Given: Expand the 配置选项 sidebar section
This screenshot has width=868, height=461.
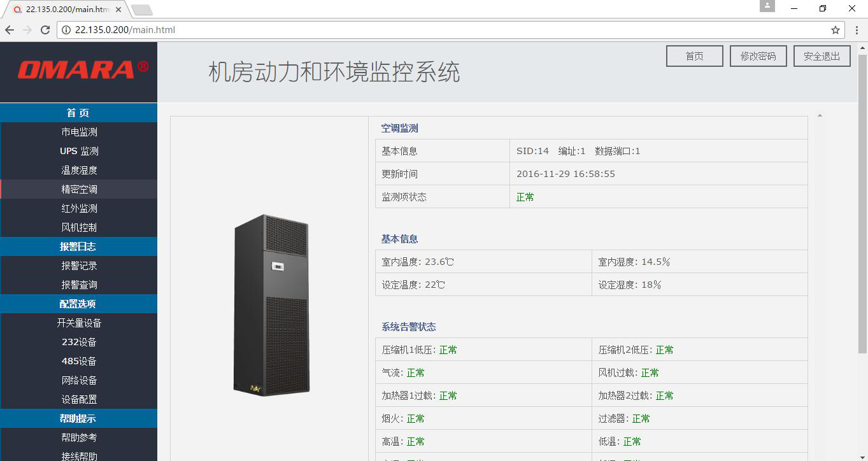Looking at the screenshot, I should click(78, 304).
